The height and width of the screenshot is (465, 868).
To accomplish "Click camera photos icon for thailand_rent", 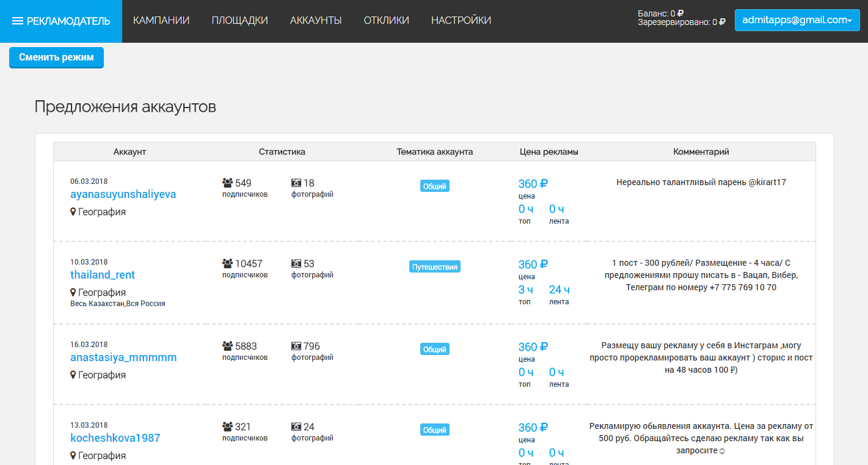I will (x=296, y=263).
